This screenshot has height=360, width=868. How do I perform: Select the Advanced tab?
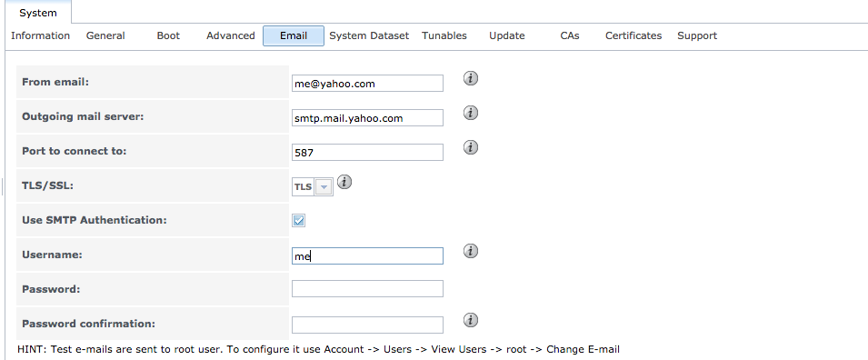coord(231,35)
